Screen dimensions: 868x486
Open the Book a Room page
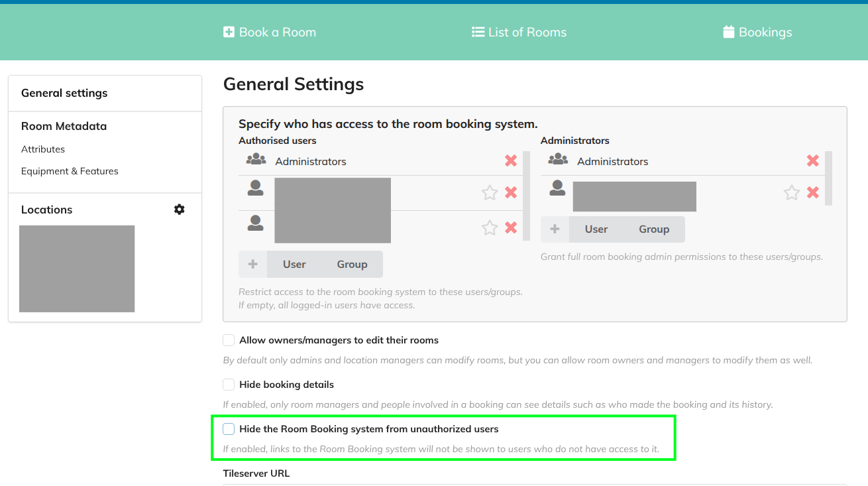click(x=270, y=32)
